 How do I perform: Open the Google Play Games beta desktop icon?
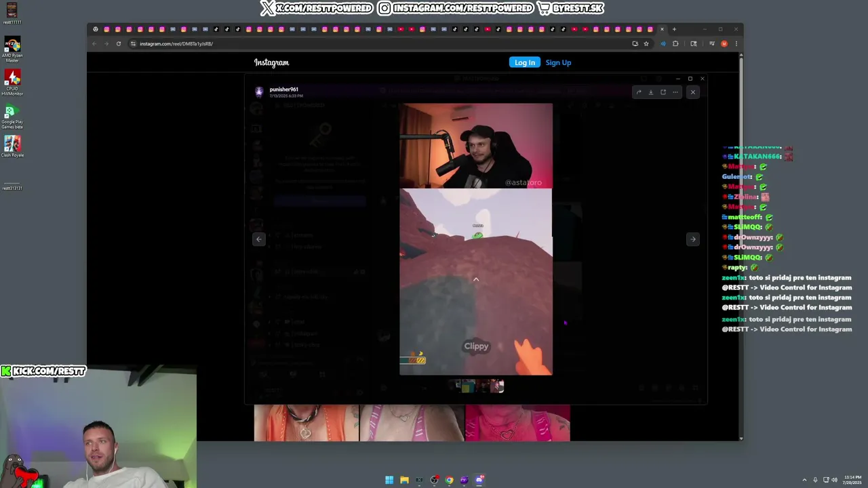coord(12,115)
